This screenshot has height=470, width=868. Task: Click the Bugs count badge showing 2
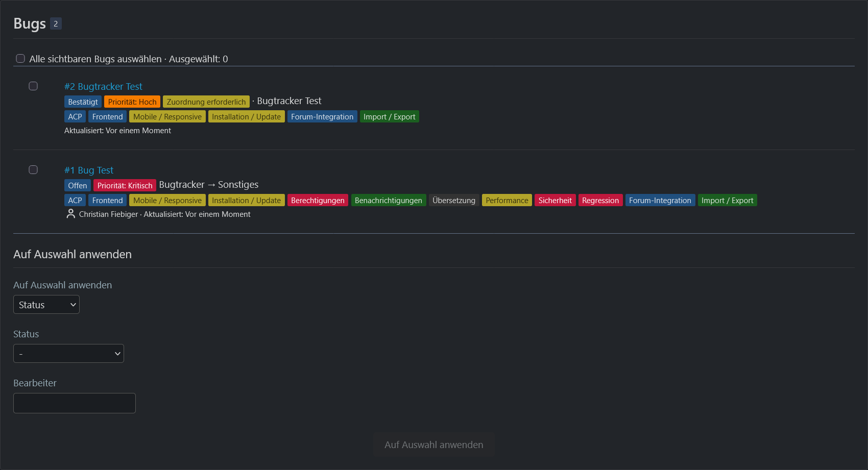click(x=56, y=23)
